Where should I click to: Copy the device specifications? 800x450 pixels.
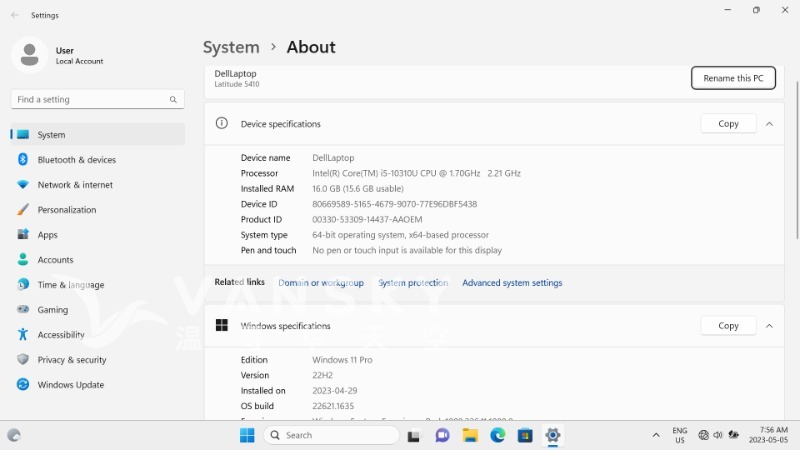point(728,124)
